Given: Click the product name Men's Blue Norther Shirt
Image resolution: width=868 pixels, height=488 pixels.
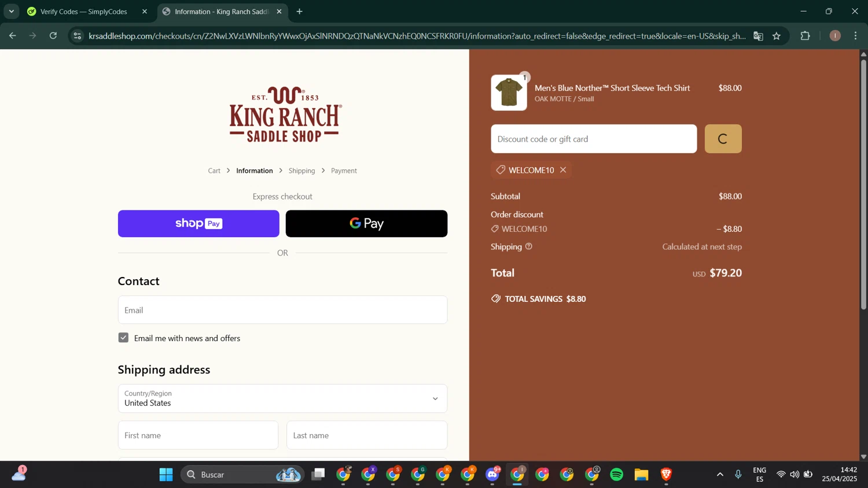Looking at the screenshot, I should (x=612, y=88).
